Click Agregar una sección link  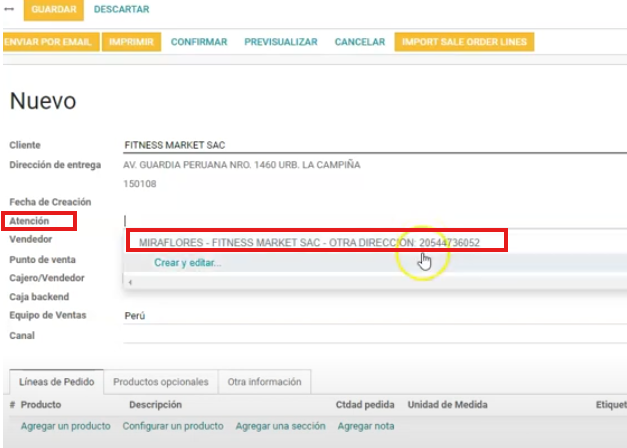pyautogui.click(x=280, y=426)
